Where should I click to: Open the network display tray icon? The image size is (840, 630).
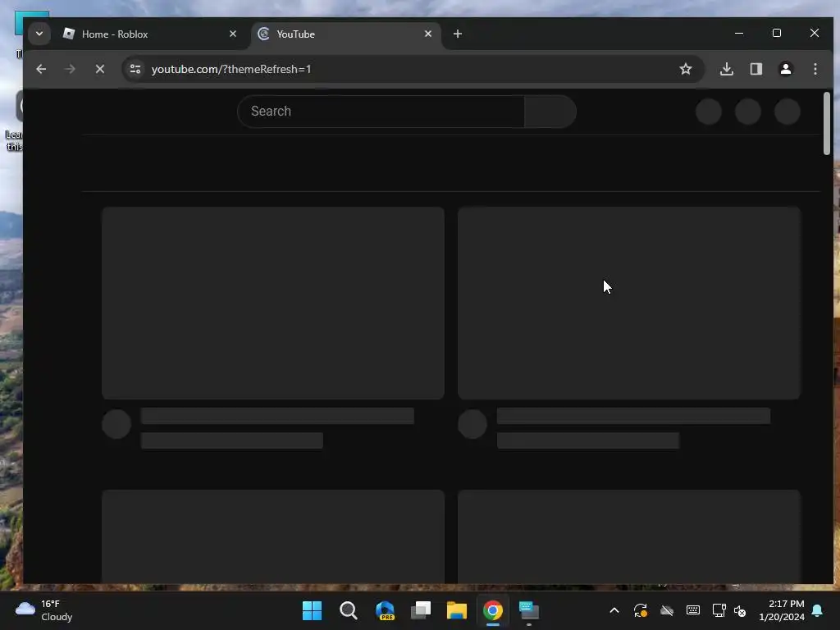point(719,610)
